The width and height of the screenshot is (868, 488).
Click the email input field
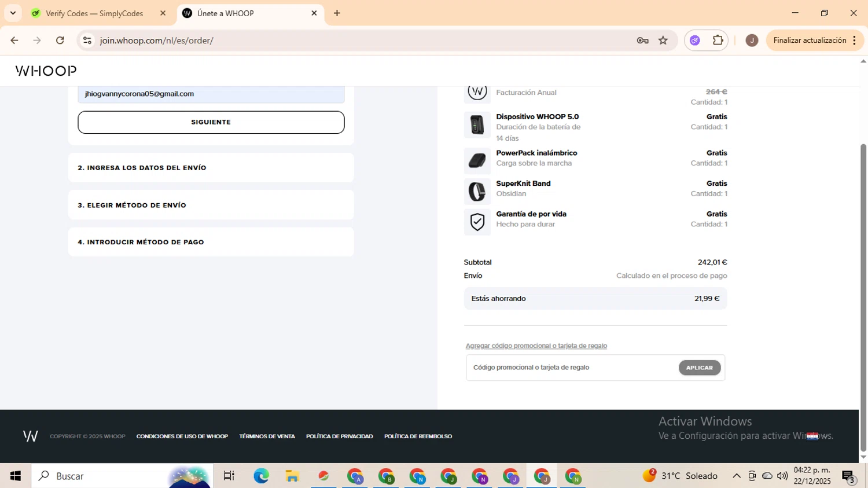click(211, 94)
